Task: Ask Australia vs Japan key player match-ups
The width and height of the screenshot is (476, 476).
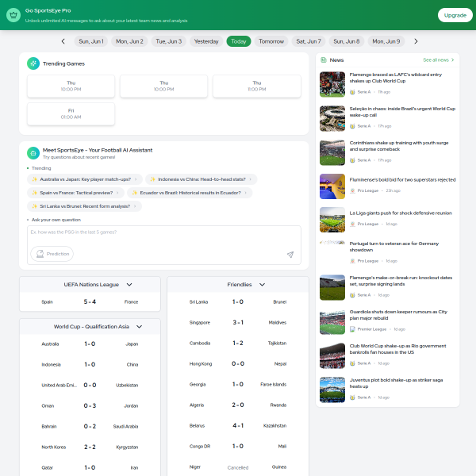Action: point(85,179)
